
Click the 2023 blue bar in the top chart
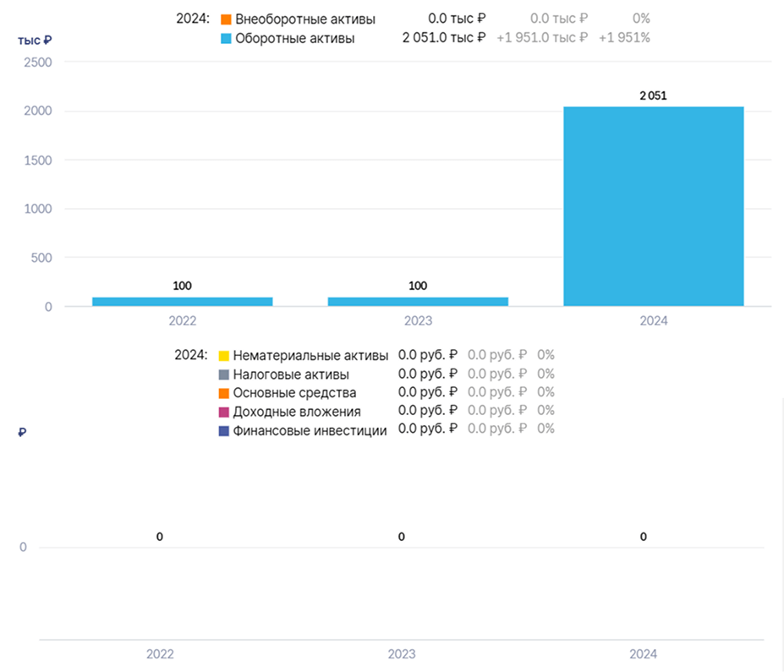point(418,302)
